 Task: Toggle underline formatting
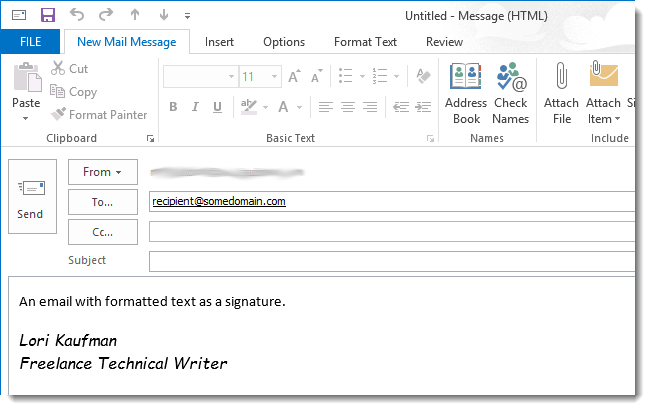[x=217, y=107]
